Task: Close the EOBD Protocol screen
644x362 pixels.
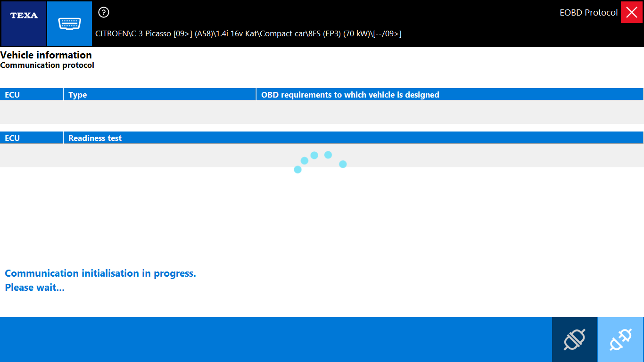Action: click(632, 12)
